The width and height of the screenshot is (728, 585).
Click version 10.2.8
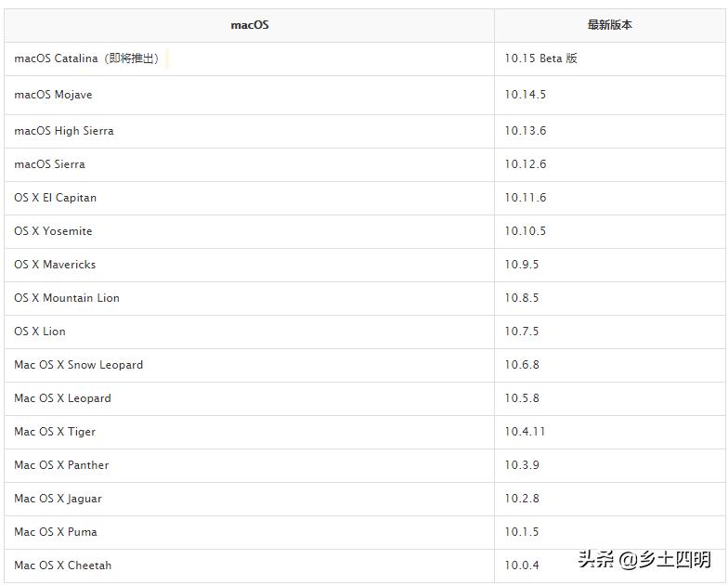pos(522,499)
